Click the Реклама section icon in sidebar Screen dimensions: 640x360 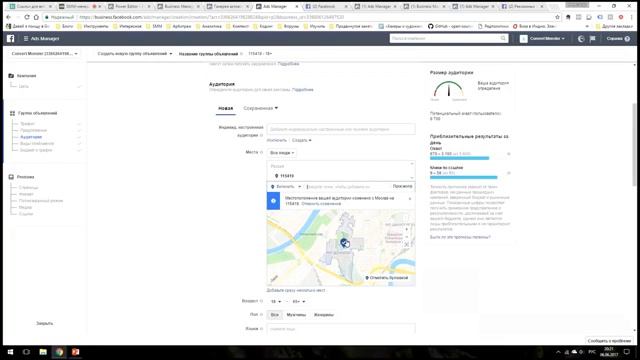click(11, 177)
